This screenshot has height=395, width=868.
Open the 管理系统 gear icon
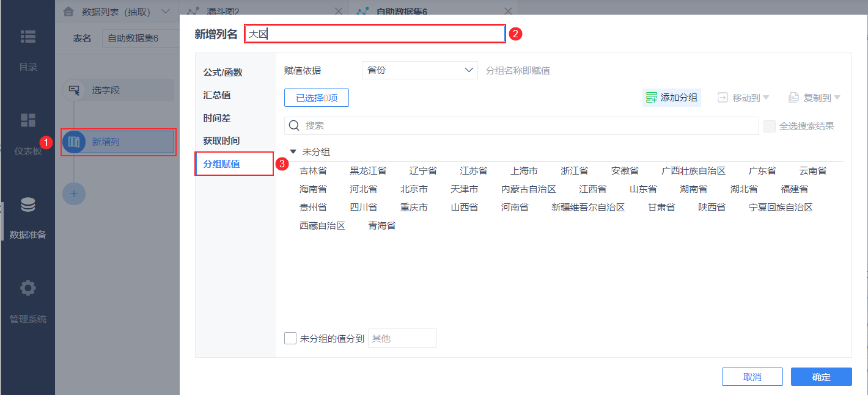[28, 288]
